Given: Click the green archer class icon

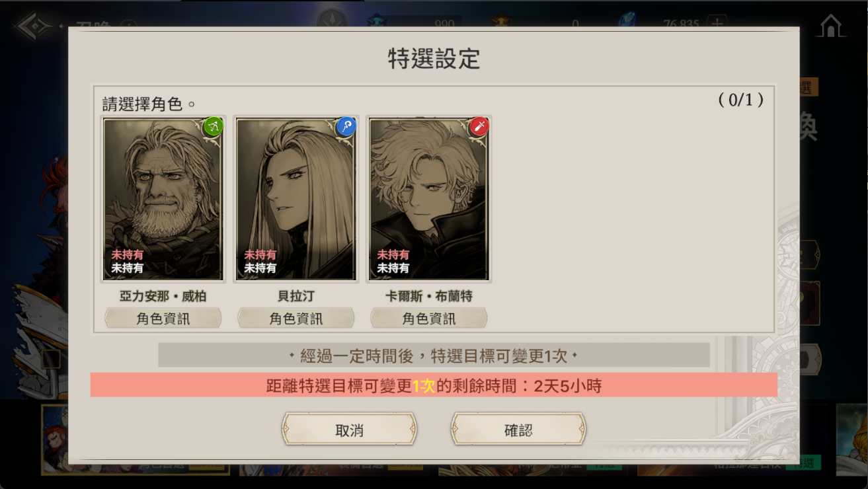Looking at the screenshot, I should pyautogui.click(x=213, y=126).
